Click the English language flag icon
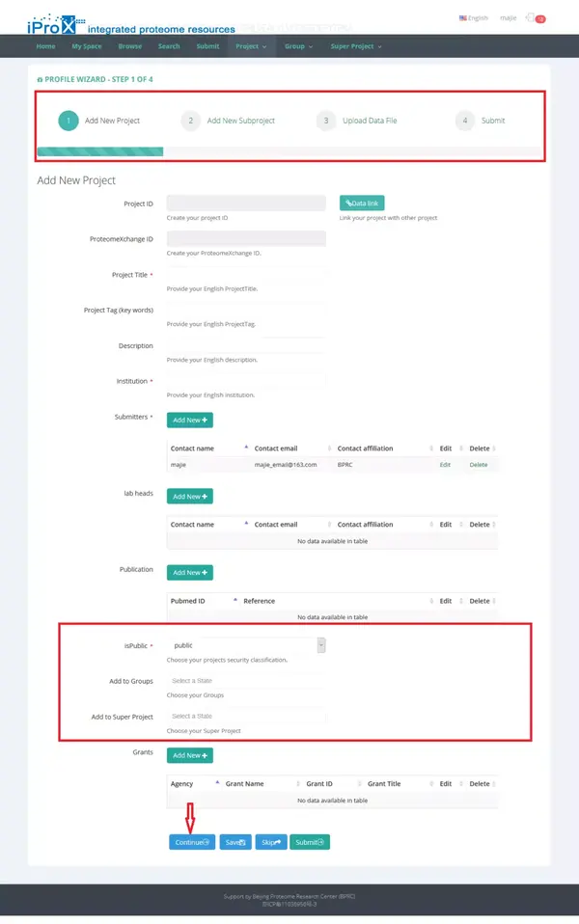579x924 pixels. click(464, 17)
